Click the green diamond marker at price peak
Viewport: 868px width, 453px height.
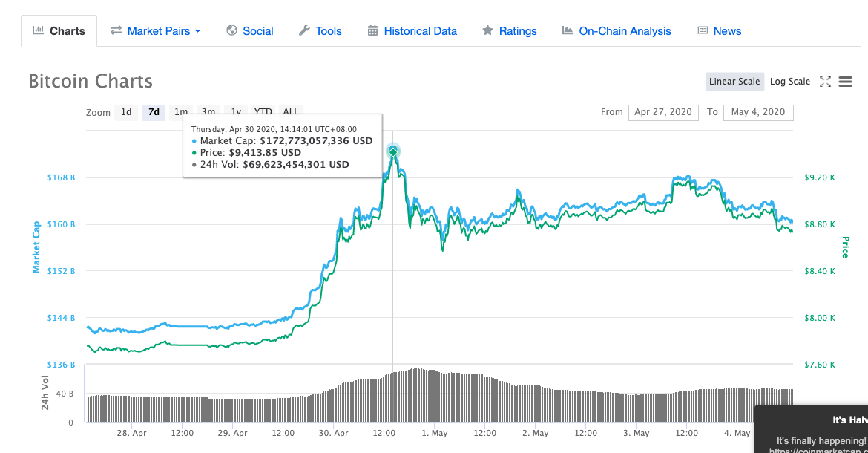pos(393,151)
